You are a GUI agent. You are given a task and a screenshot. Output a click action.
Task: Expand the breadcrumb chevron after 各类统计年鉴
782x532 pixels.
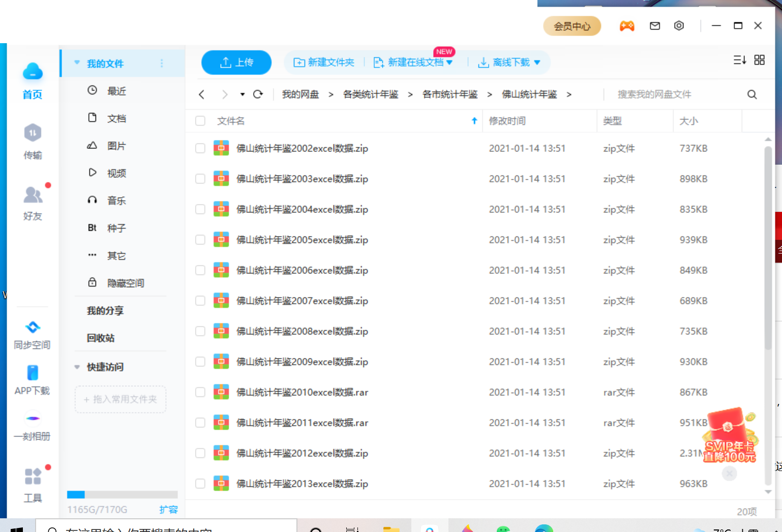tap(410, 95)
